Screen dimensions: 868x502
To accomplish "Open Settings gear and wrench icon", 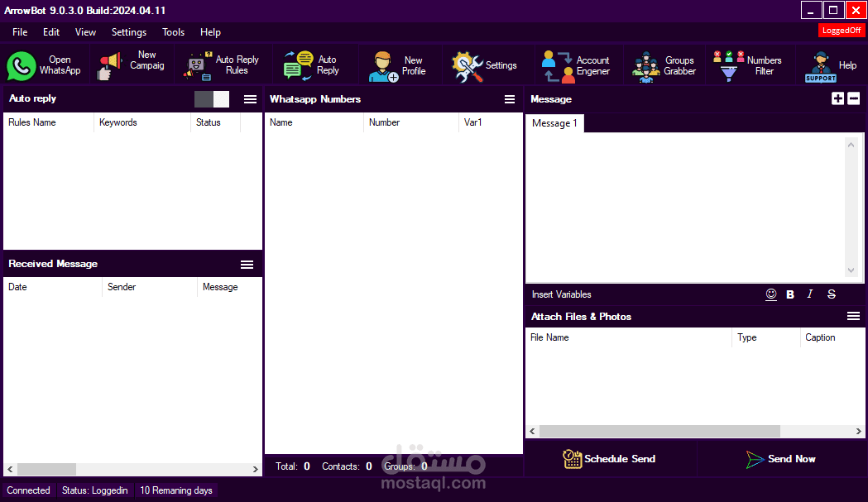I will (468, 66).
